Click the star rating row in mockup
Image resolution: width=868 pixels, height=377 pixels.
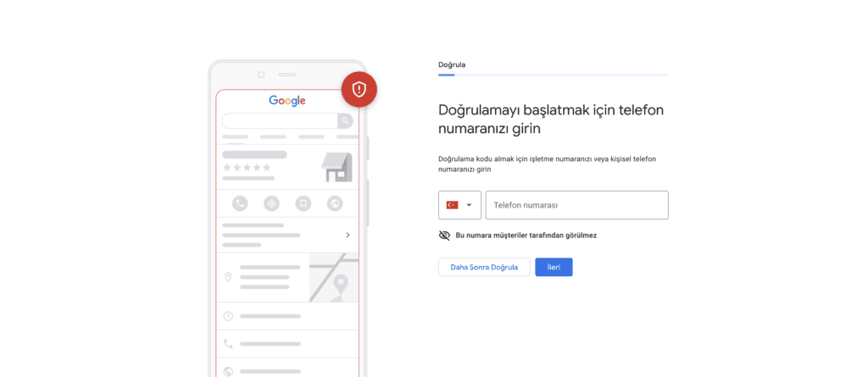(247, 167)
